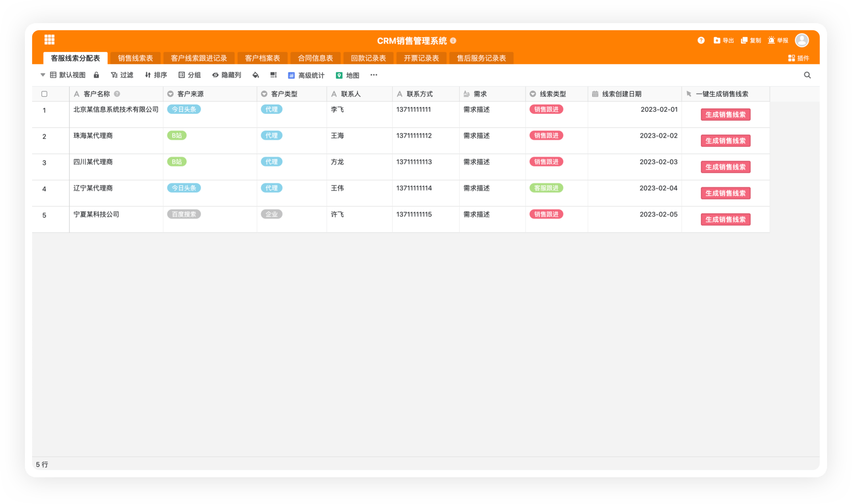852x504 pixels.
Task: Toggle 隐藏列 hide columns option
Action: 227,75
